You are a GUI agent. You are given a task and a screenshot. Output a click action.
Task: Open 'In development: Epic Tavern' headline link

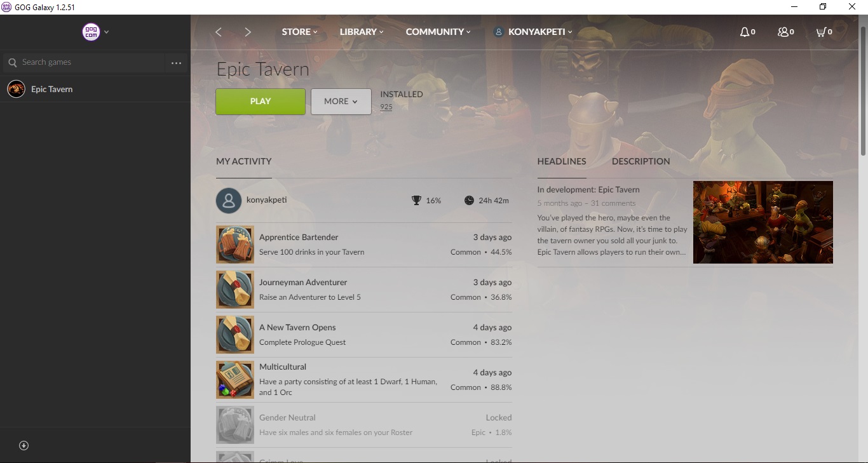(x=588, y=190)
